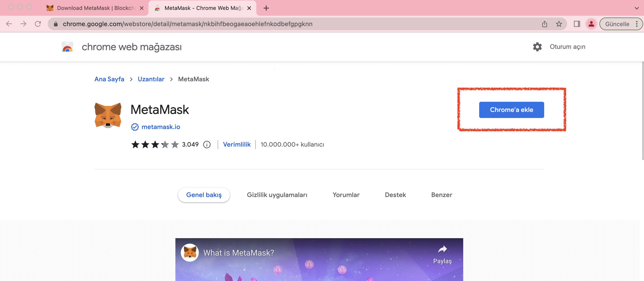Click the chrome web mağazası title
Image resolution: width=644 pixels, height=281 pixels.
[x=132, y=47]
